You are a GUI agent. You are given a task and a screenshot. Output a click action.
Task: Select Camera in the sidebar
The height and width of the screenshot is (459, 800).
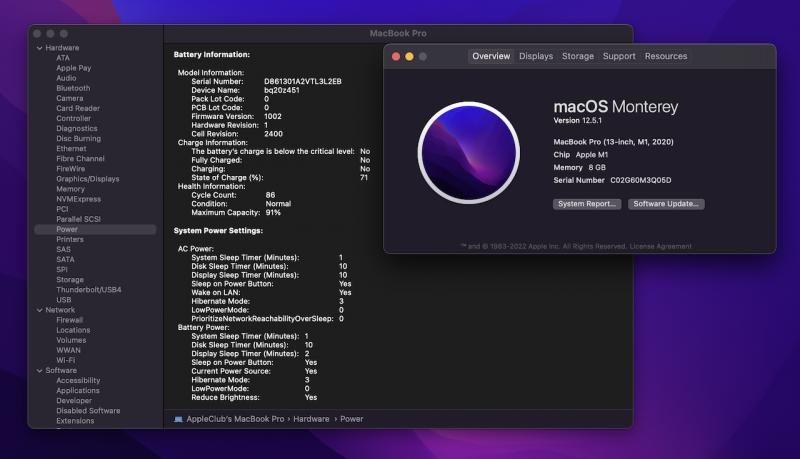point(69,98)
